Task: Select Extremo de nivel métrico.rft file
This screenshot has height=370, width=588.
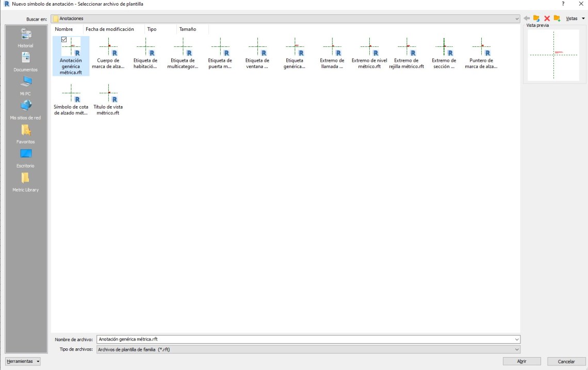Action: [369, 54]
